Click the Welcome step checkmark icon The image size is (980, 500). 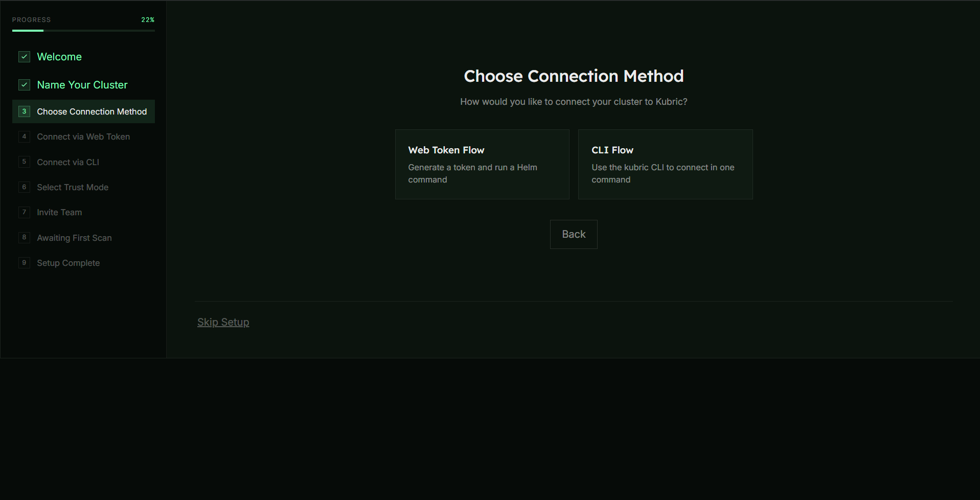point(24,57)
